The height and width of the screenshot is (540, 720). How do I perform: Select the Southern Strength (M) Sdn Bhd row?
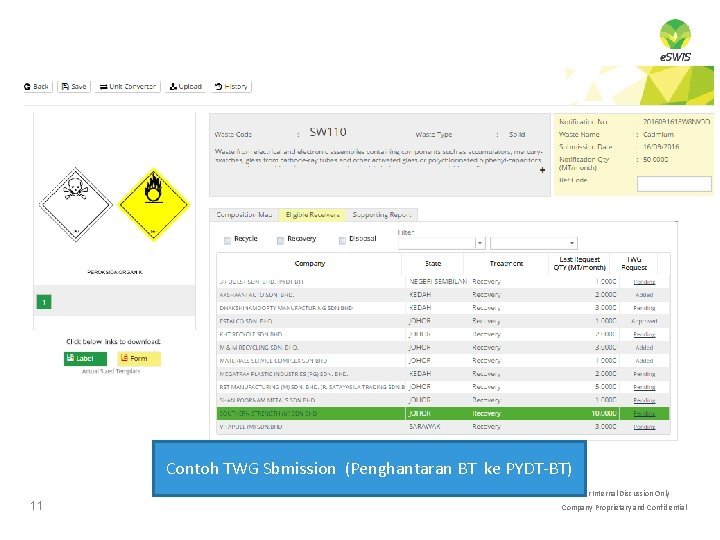pos(443,413)
